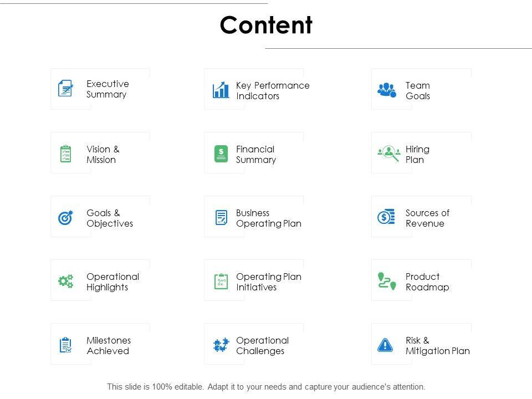Click the Operating Plan Initiatives label
The image size is (532, 399).
pyautogui.click(x=268, y=282)
